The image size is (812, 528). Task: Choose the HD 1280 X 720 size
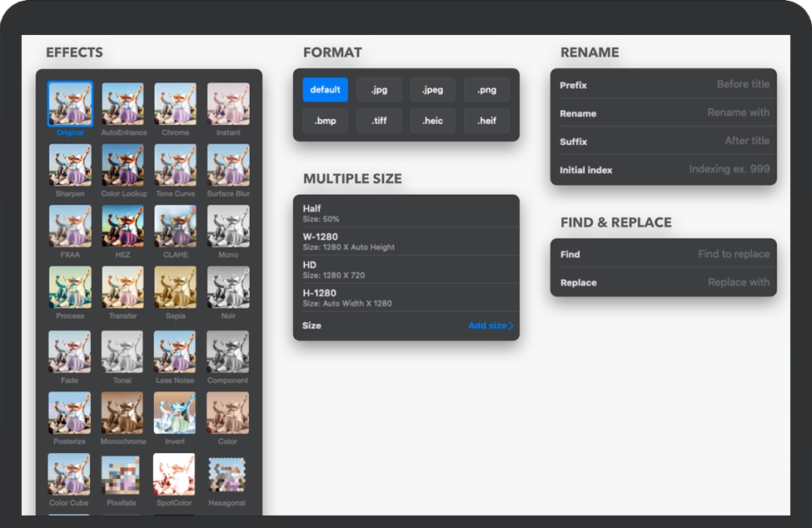point(406,269)
